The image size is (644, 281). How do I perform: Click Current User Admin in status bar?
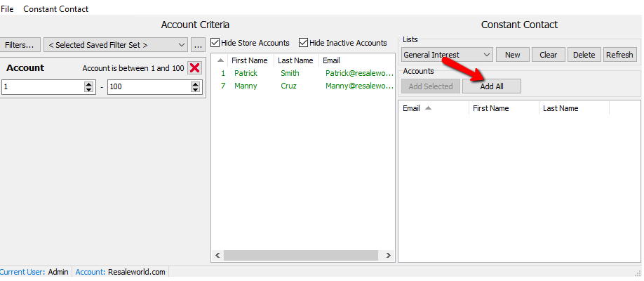click(x=34, y=272)
